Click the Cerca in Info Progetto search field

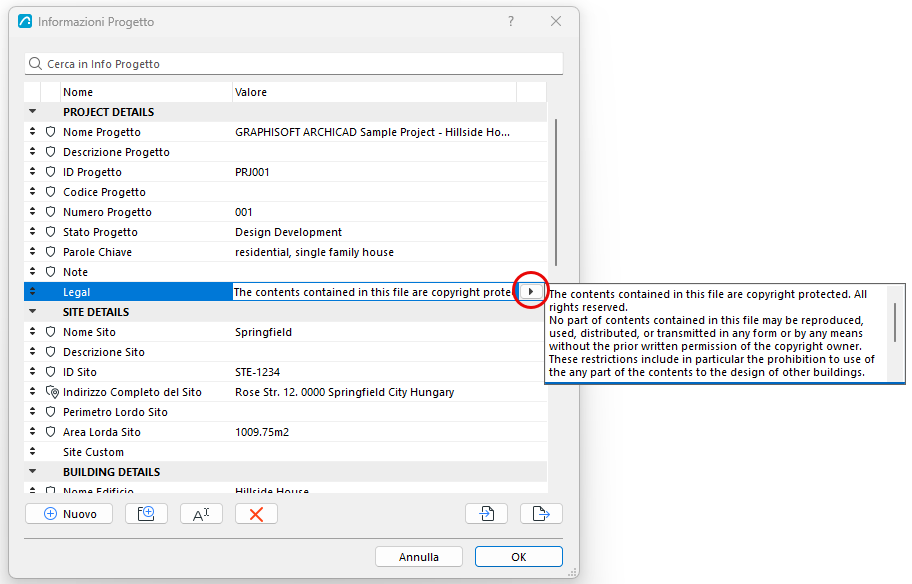(x=294, y=64)
